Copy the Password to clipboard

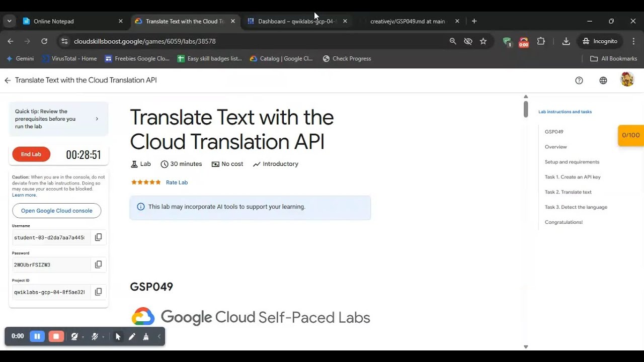coord(99,264)
